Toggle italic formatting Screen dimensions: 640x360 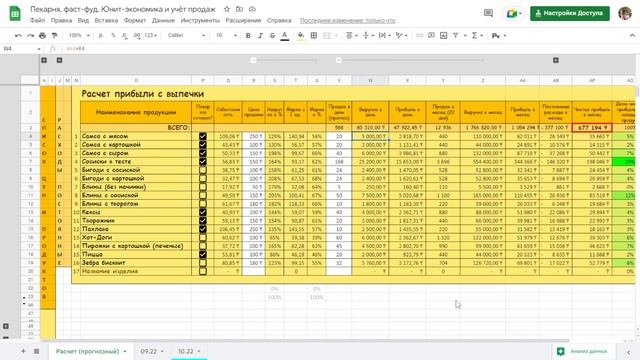260,36
